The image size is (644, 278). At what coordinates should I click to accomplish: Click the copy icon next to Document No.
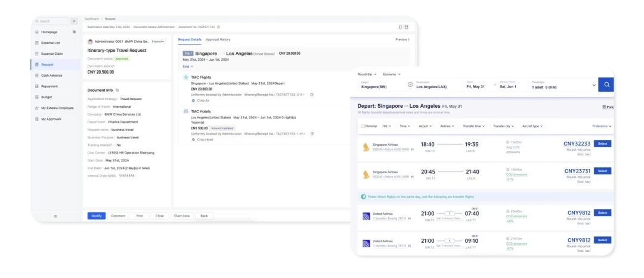click(218, 27)
